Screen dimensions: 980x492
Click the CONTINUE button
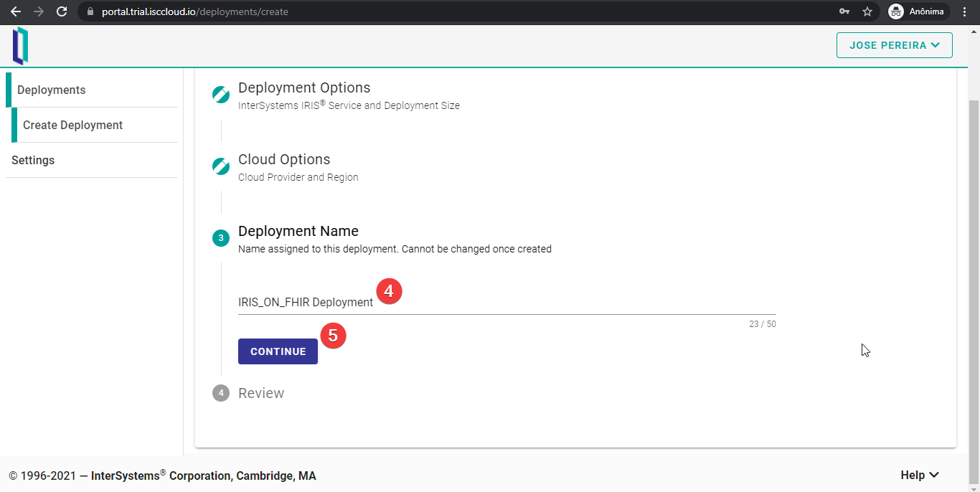(278, 351)
